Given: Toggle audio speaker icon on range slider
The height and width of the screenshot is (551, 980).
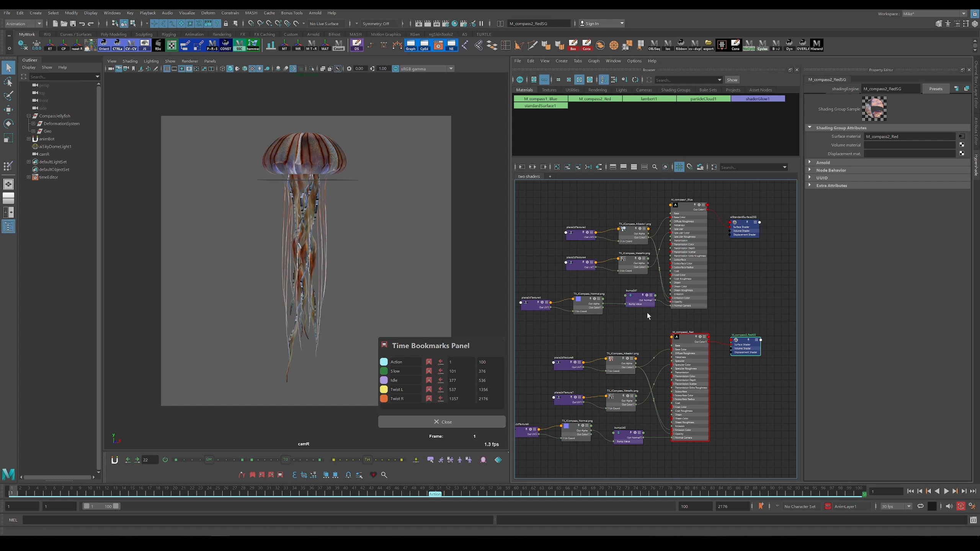Looking at the screenshot, I should pyautogui.click(x=949, y=506).
